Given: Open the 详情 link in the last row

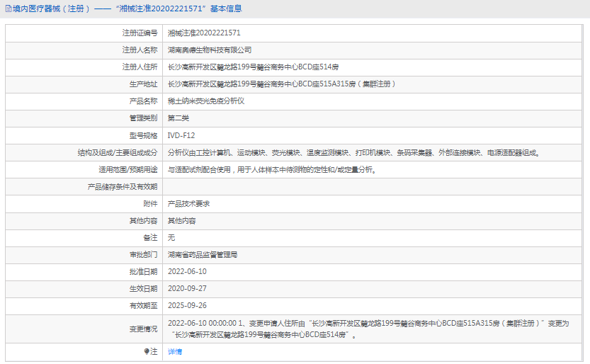Looking at the screenshot, I should (x=175, y=351).
